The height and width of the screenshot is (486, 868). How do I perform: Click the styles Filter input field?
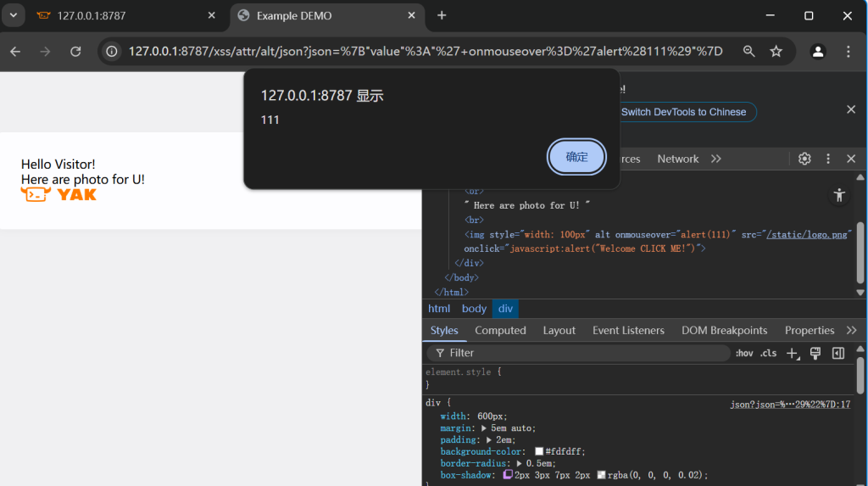pyautogui.click(x=585, y=353)
